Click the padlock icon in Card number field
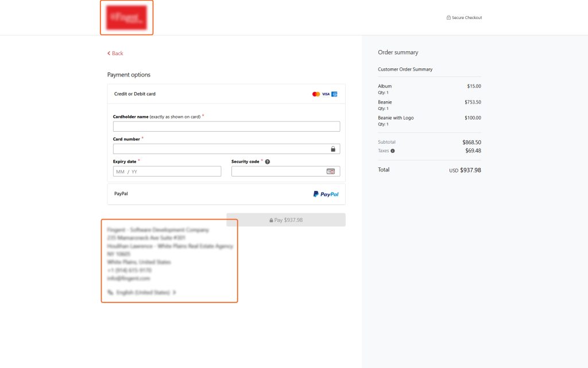The width and height of the screenshot is (588, 368). pyautogui.click(x=333, y=149)
